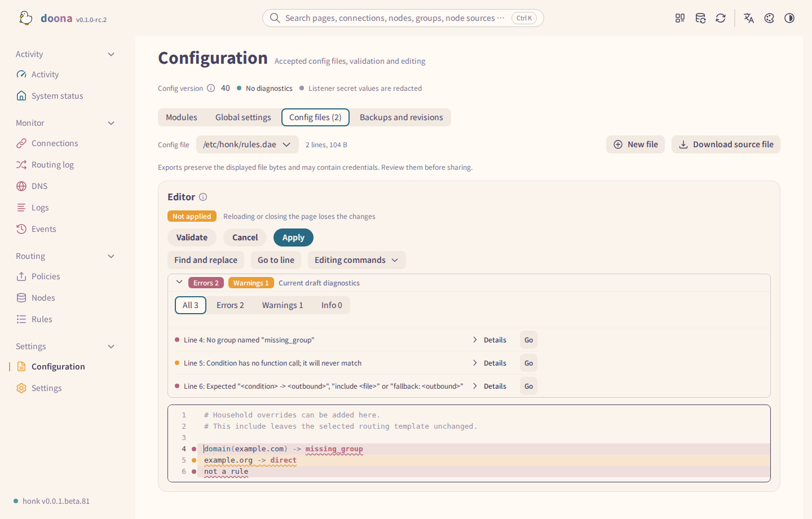
Task: Open the dashboard layout icon in header
Action: 680,18
